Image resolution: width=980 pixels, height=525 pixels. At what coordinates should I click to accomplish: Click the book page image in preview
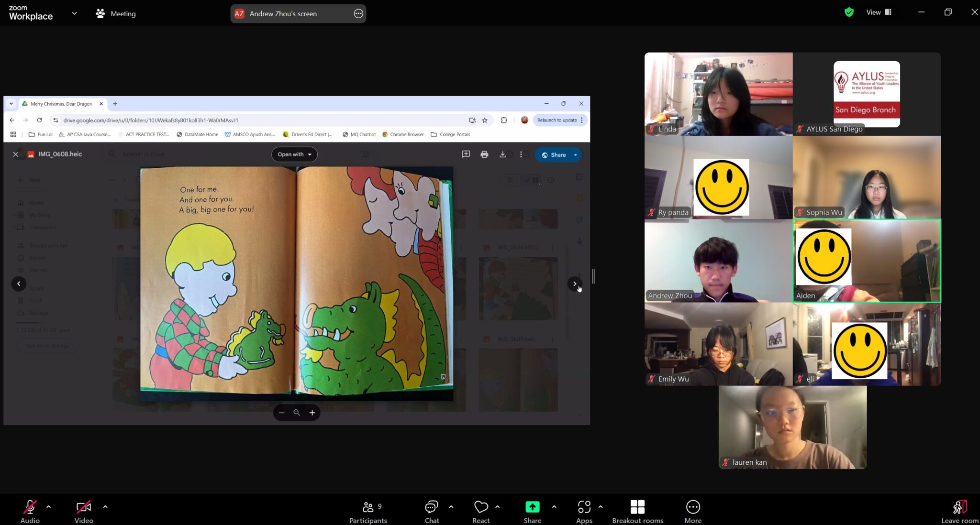pos(297,283)
